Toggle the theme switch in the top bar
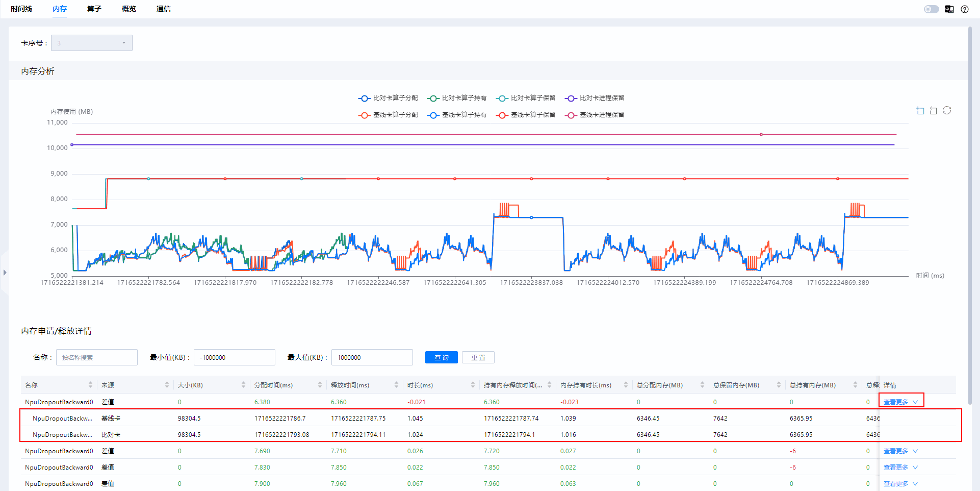The width and height of the screenshot is (980, 491). tap(931, 9)
